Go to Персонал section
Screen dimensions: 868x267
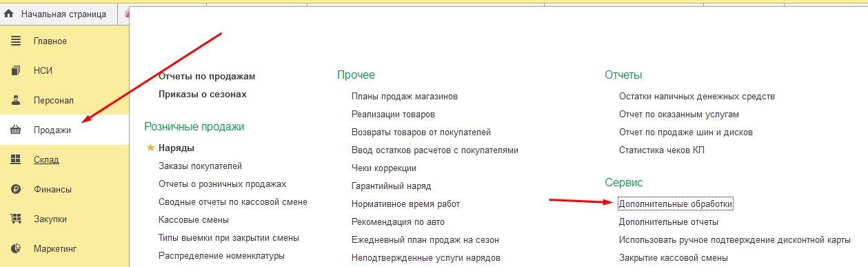(x=64, y=100)
